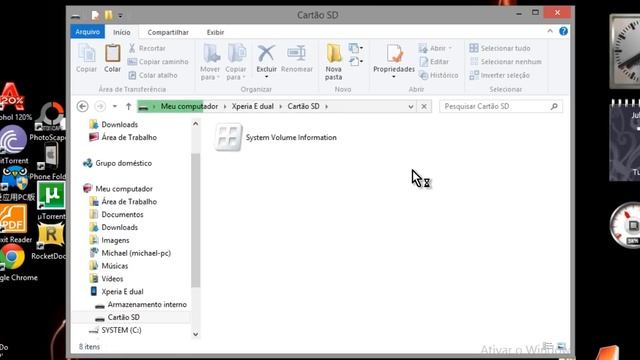This screenshot has height=360, width=640.
Task: Open Mover para dropdown button
Action: (210, 62)
